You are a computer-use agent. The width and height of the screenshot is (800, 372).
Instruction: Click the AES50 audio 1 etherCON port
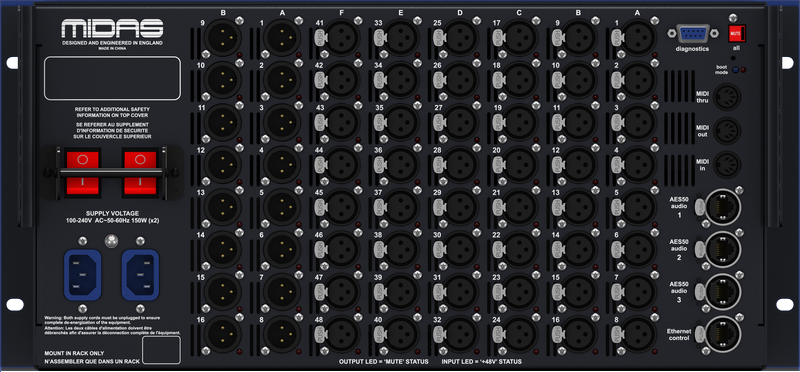coord(722,207)
